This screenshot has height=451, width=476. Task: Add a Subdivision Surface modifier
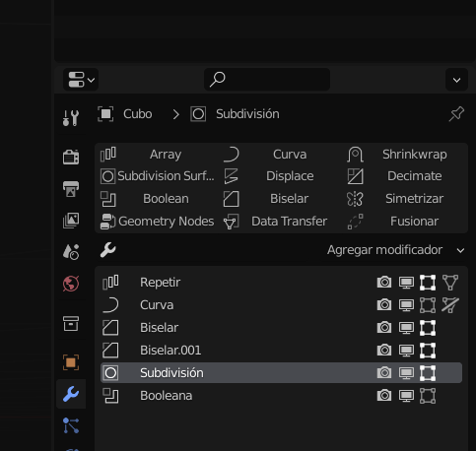coord(157,176)
